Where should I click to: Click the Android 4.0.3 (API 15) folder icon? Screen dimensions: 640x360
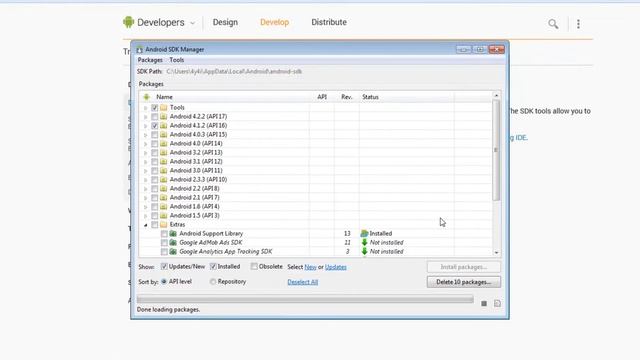click(x=164, y=134)
